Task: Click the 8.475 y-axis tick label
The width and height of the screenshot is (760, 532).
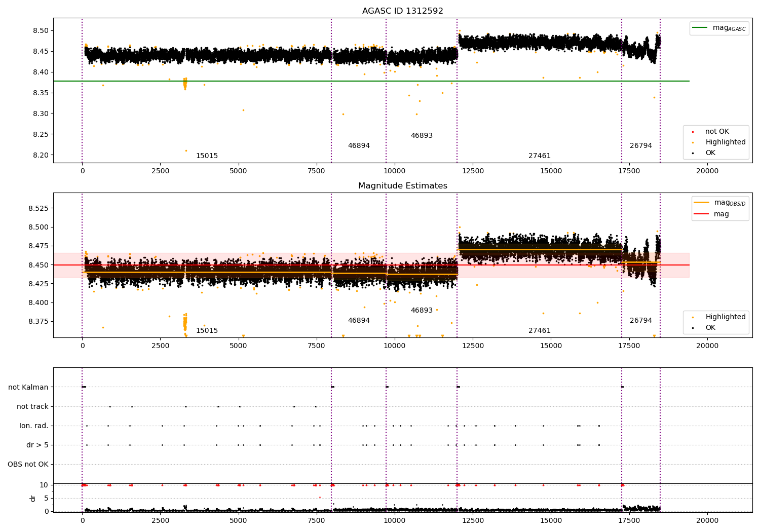Action: coord(39,246)
